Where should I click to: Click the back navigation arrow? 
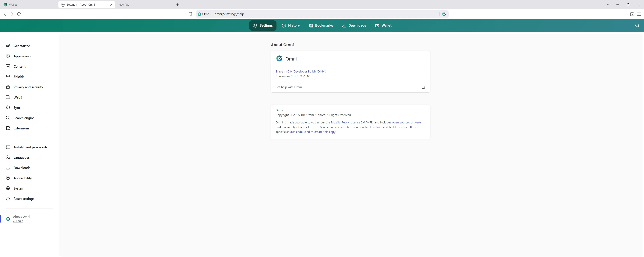tap(5, 14)
